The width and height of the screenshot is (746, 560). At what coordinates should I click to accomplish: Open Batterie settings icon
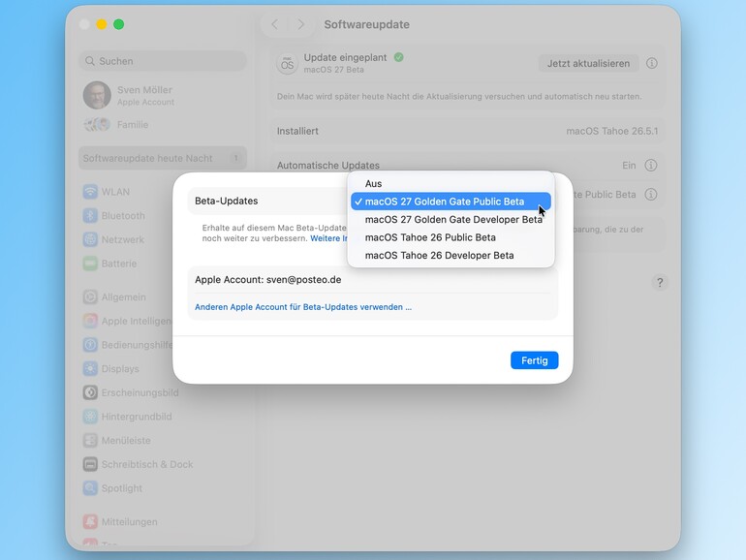(x=90, y=264)
